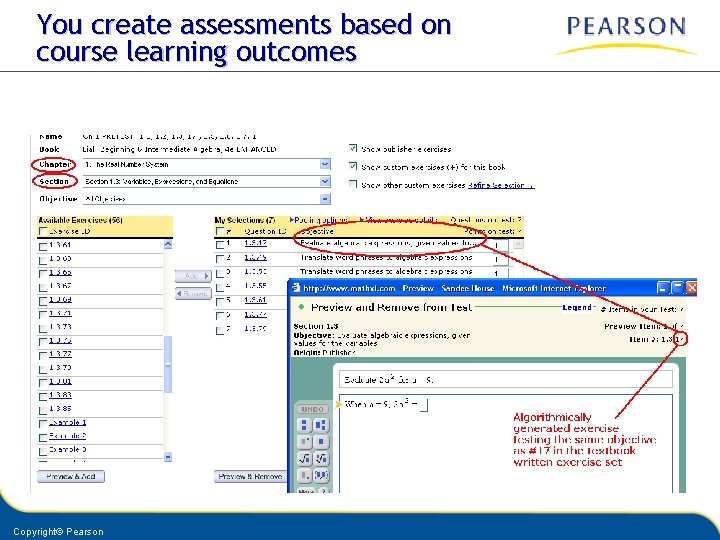Check exercise 1.3.69 checkbox
This screenshot has height=540, width=720.
tap(43, 301)
